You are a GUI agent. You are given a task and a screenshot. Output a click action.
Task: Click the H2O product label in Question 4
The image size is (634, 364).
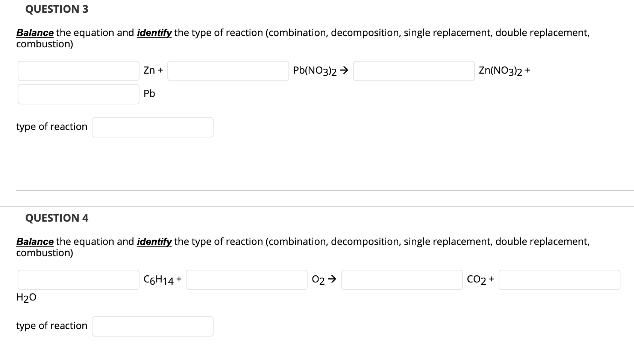click(x=26, y=297)
